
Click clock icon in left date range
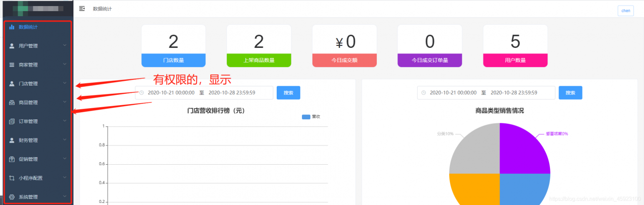(141, 93)
